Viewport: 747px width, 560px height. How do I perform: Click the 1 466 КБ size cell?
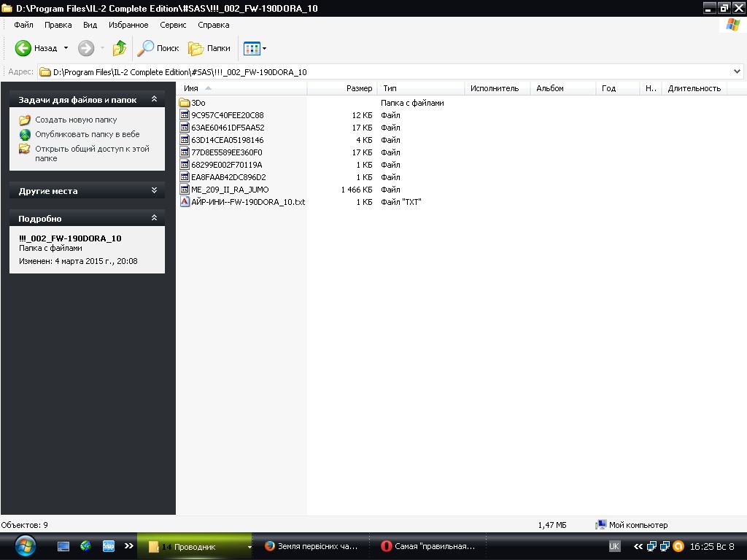[356, 190]
